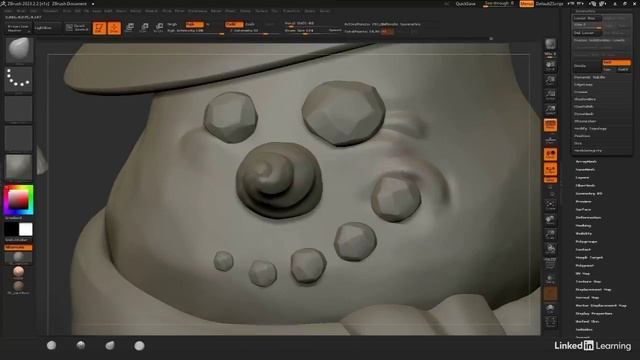Expand the Displacement Map subpalette

click(593, 289)
